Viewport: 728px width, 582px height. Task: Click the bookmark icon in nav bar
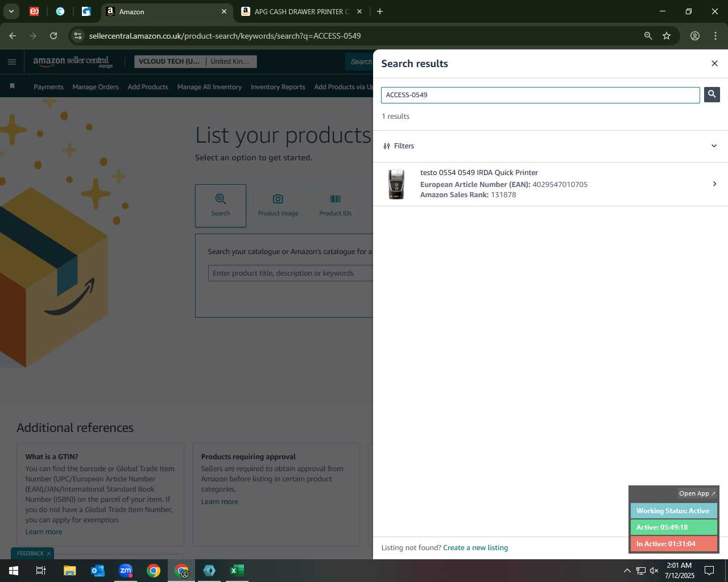coord(12,86)
